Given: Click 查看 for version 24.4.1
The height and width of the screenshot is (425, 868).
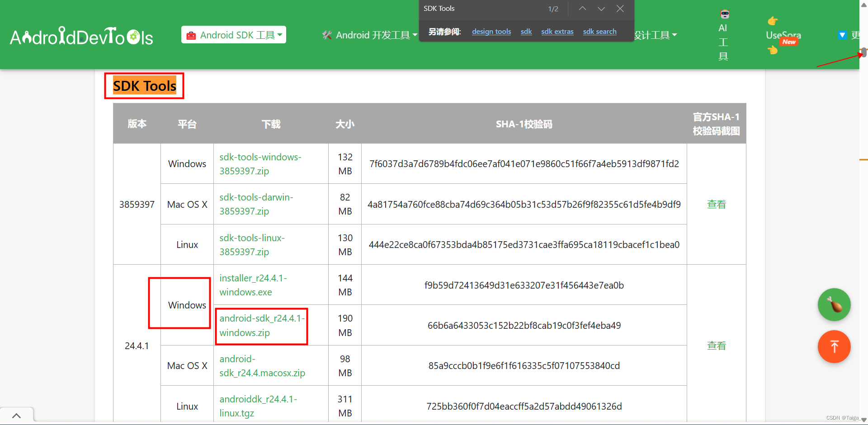Looking at the screenshot, I should tap(716, 346).
